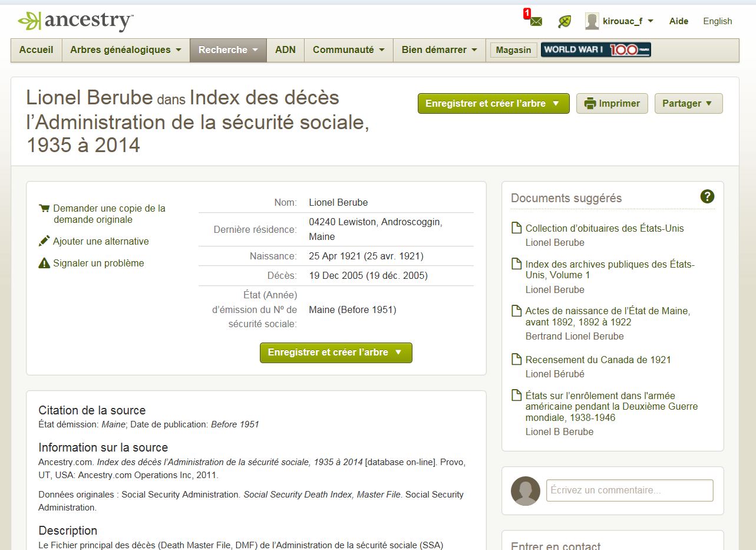Open the kirouac_f account dropdown
The image size is (756, 550).
click(x=628, y=21)
